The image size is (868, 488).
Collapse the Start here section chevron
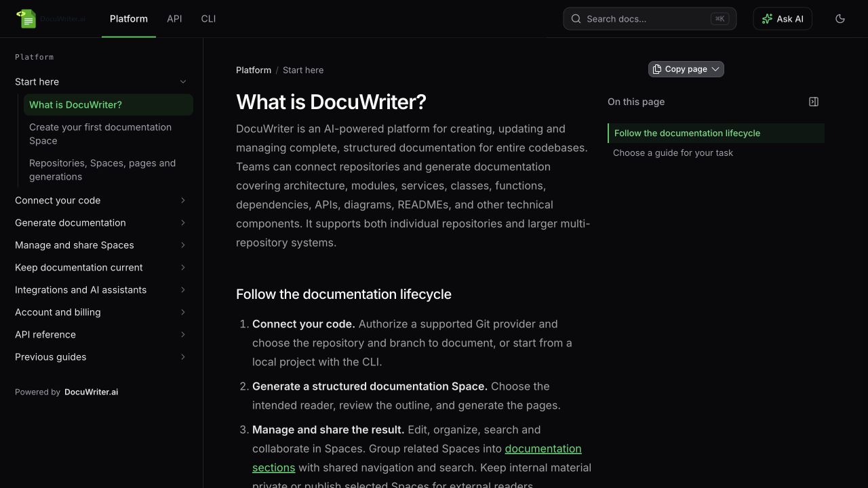click(x=183, y=82)
